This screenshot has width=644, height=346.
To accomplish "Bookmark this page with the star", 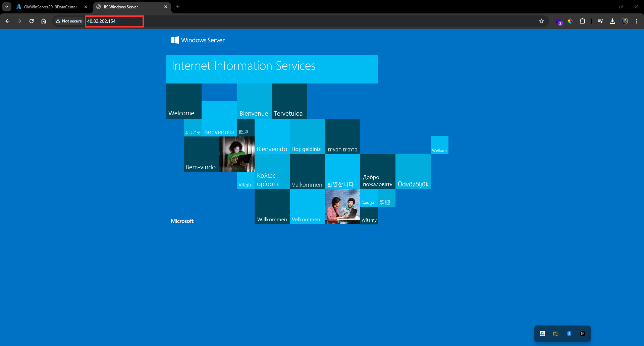I will click(x=541, y=21).
